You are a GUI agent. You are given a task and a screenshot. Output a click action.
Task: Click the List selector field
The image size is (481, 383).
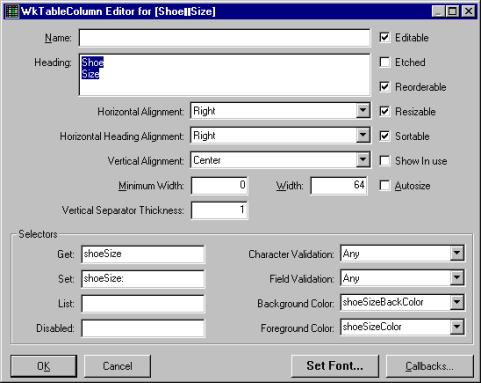tap(143, 303)
